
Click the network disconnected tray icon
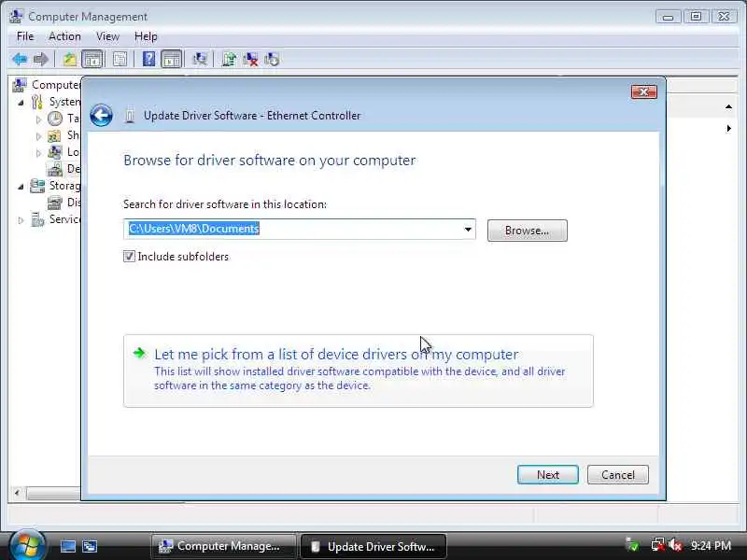tap(658, 545)
